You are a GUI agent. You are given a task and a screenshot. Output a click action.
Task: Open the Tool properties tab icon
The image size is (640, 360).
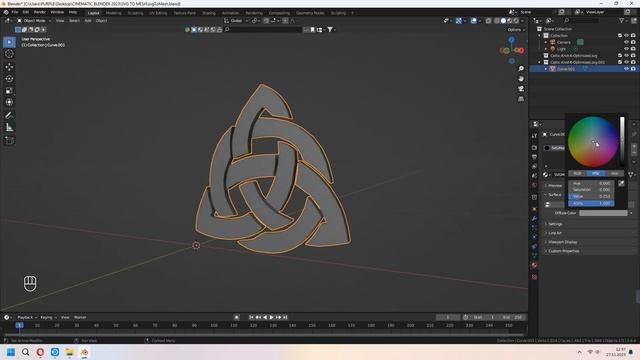pyautogui.click(x=534, y=136)
